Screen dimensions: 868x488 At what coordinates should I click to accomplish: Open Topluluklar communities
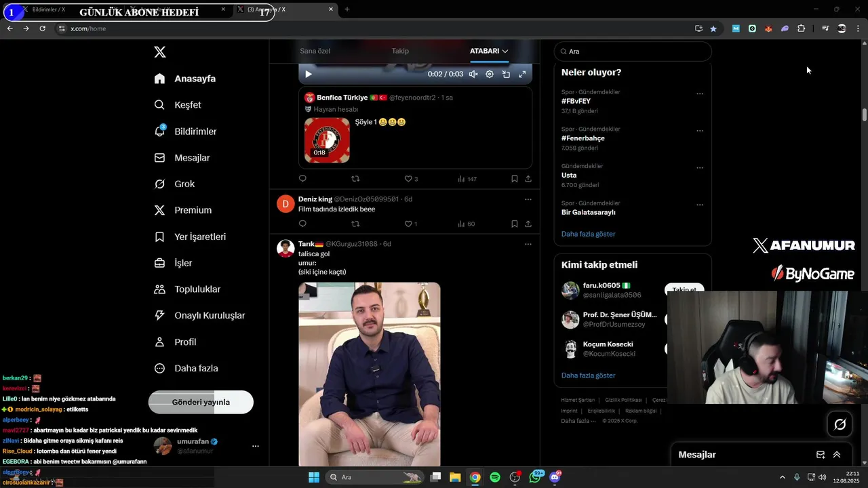187,289
